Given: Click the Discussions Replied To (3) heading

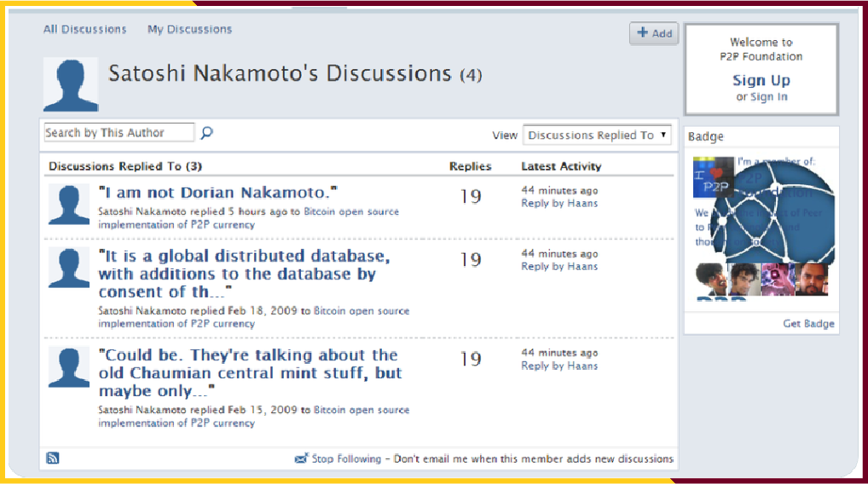Looking at the screenshot, I should [x=125, y=166].
